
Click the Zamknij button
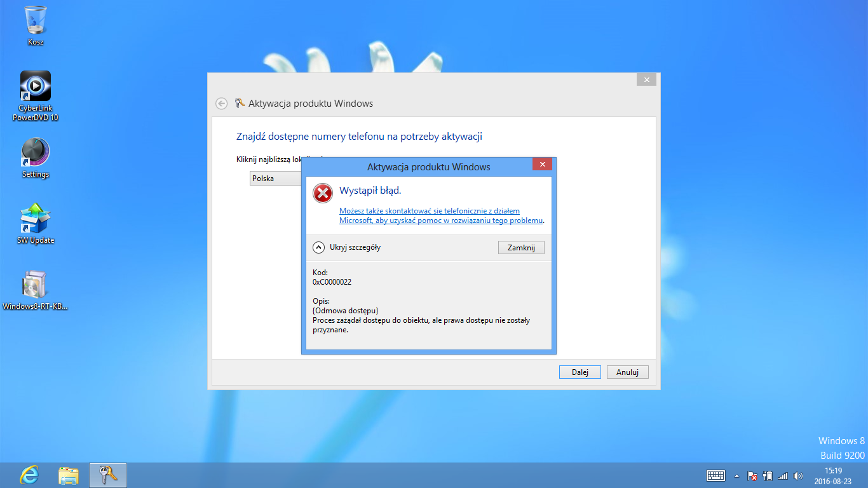(521, 248)
